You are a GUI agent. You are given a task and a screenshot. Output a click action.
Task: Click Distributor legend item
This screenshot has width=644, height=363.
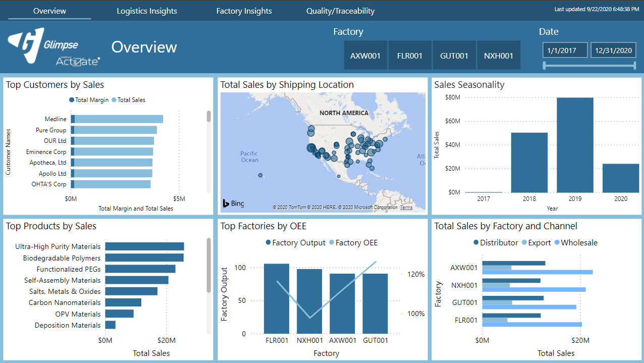[x=496, y=243]
